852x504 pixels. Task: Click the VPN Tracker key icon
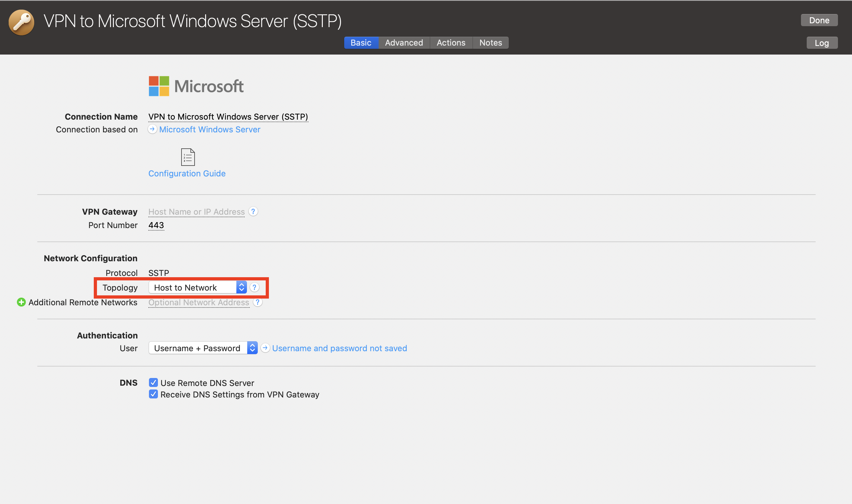(21, 22)
